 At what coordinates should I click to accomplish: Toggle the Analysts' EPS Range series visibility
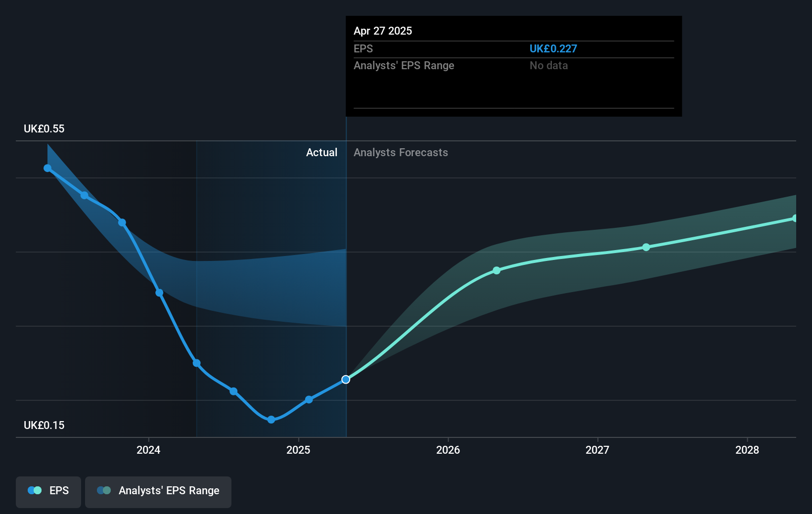(x=158, y=491)
